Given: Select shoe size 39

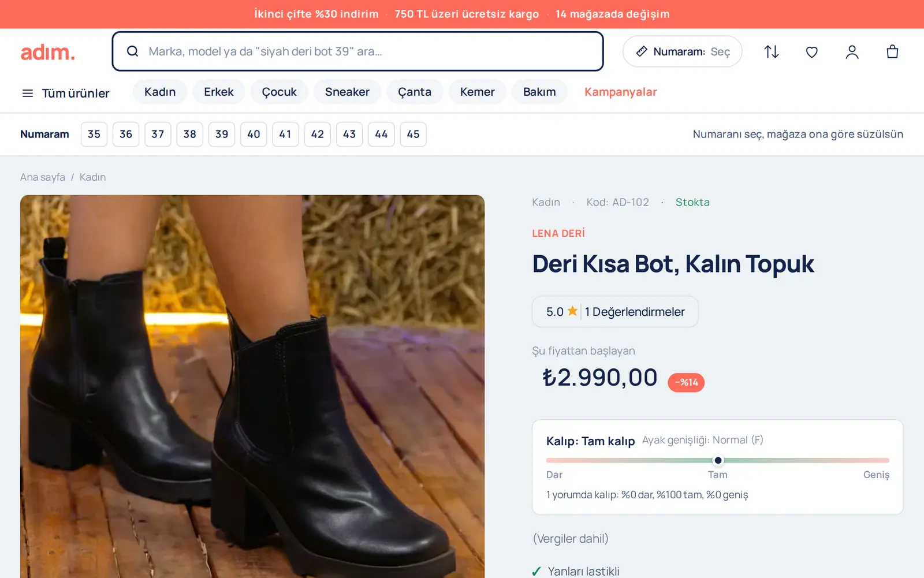Looking at the screenshot, I should click(222, 135).
